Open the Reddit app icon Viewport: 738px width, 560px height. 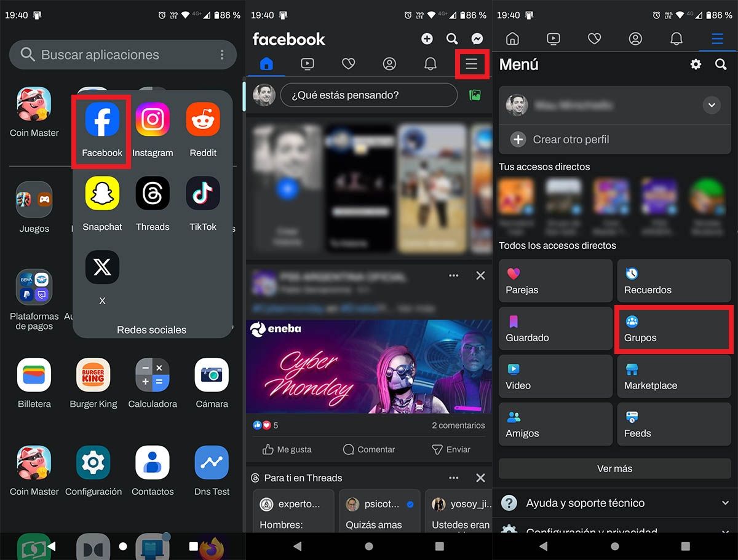click(203, 120)
